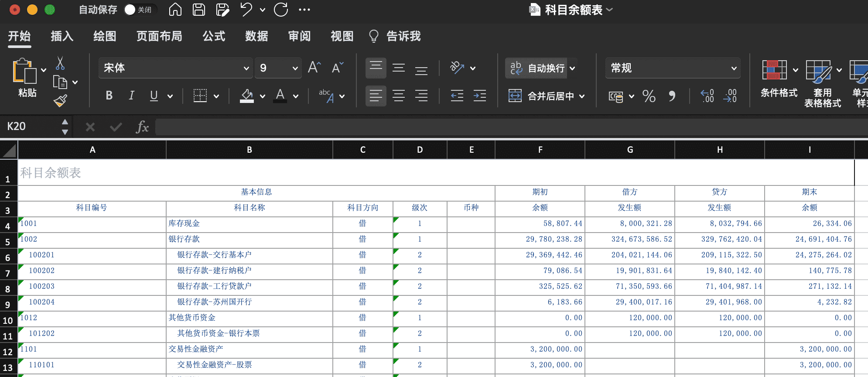Click the percent style icon
This screenshot has height=377, width=868.
coord(649,96)
